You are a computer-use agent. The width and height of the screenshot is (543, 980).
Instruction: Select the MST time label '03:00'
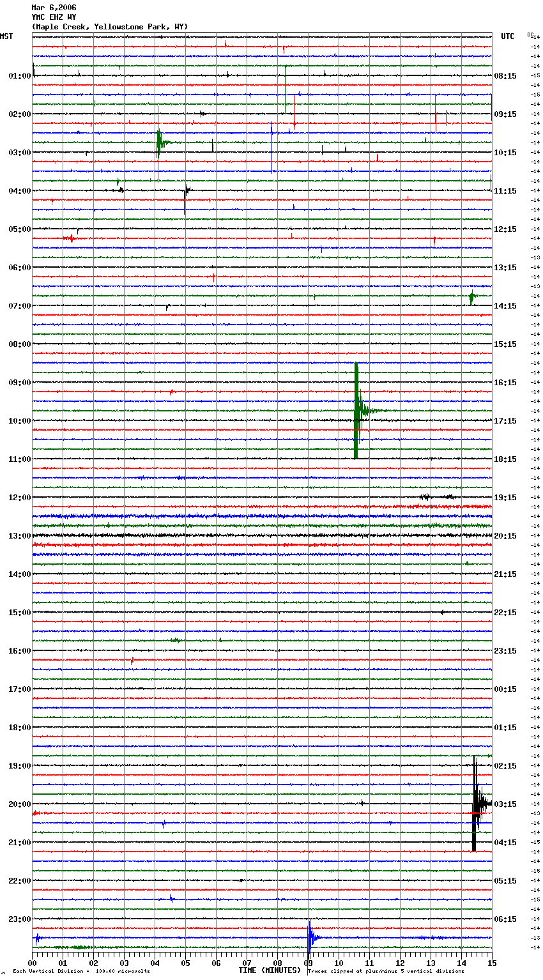[20, 153]
